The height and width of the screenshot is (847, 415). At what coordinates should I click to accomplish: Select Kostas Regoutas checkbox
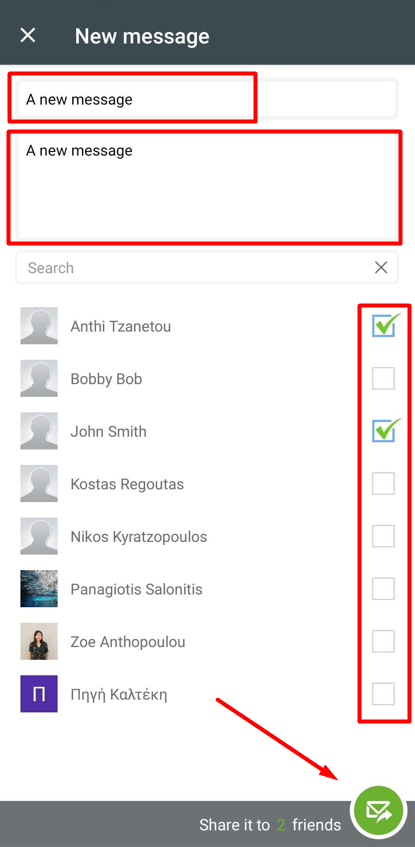[383, 483]
